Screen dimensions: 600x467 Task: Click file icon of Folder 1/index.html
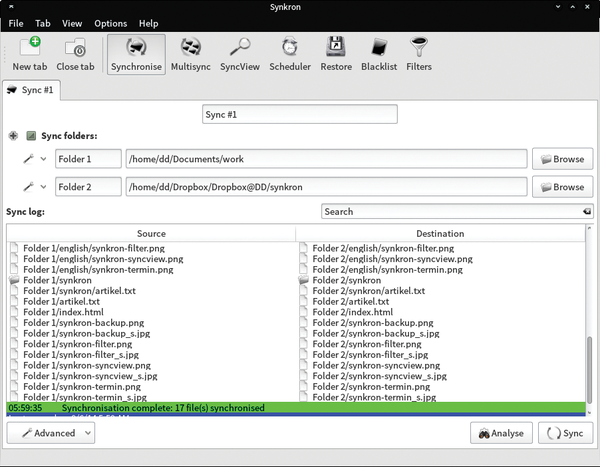[x=15, y=312]
